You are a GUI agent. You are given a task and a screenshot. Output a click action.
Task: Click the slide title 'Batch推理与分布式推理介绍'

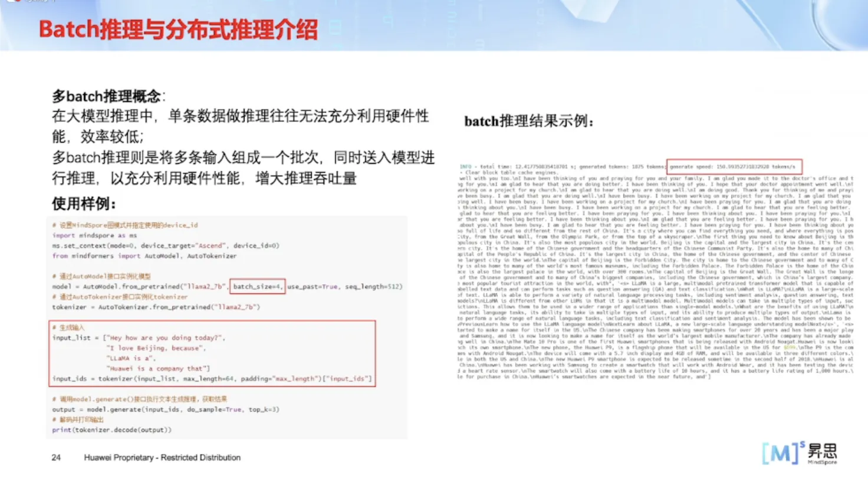pos(179,29)
